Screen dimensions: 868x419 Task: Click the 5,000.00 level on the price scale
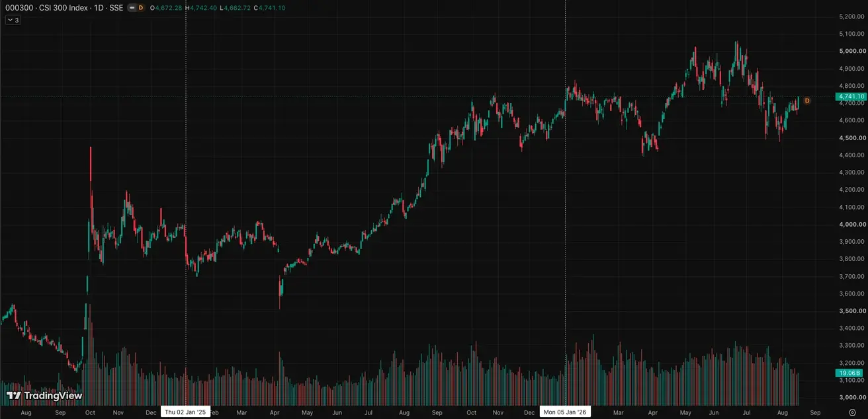point(850,52)
